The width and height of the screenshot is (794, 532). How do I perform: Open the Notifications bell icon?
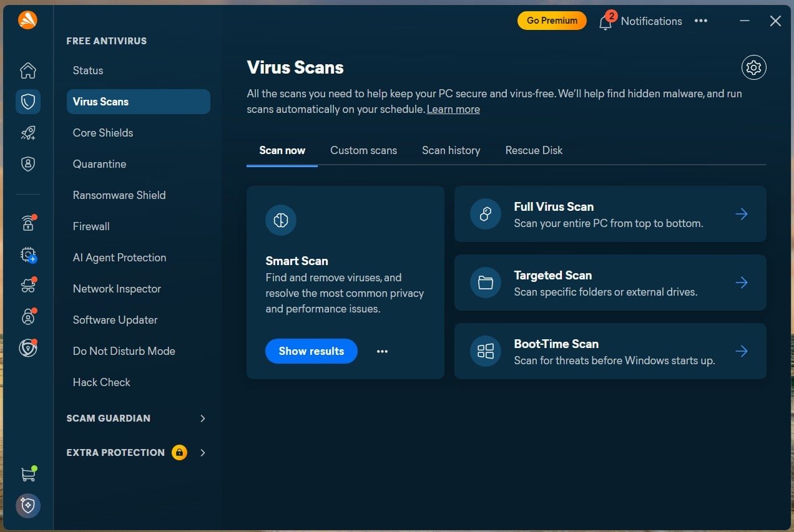(x=605, y=22)
